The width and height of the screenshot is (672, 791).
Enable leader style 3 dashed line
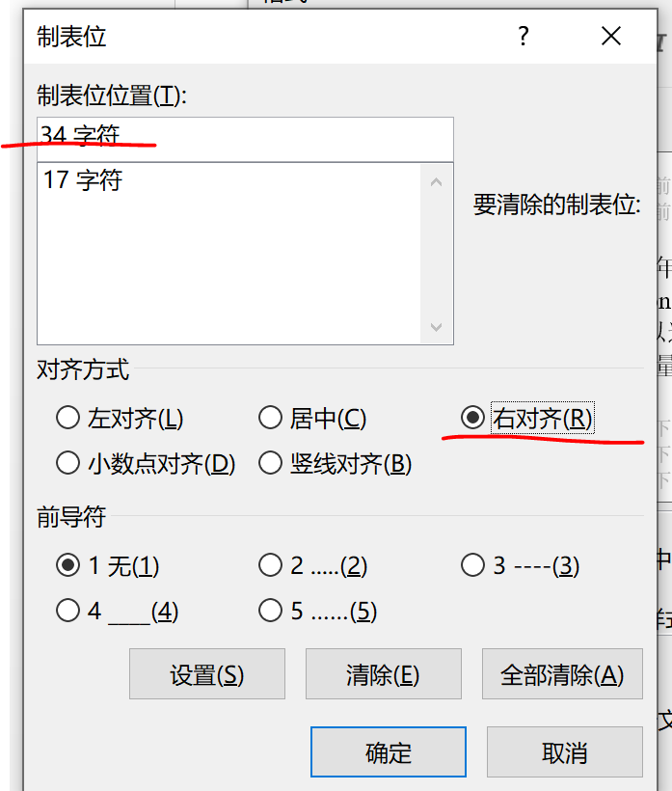tap(472, 566)
